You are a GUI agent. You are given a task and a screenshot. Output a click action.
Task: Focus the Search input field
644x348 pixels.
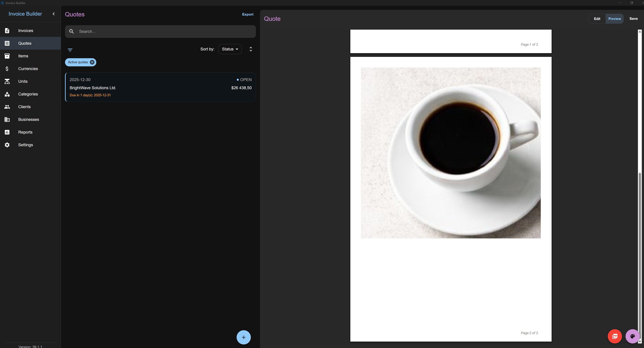click(160, 31)
